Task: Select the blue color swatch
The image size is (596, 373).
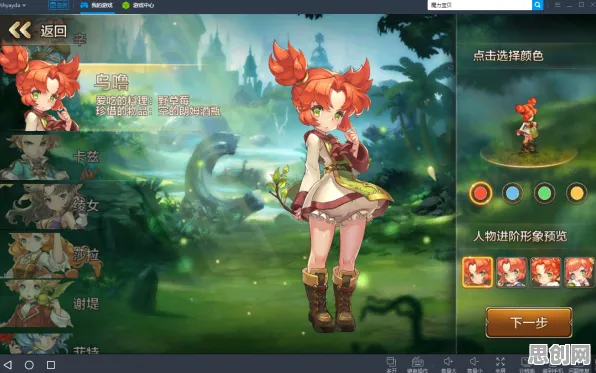Action: point(512,193)
